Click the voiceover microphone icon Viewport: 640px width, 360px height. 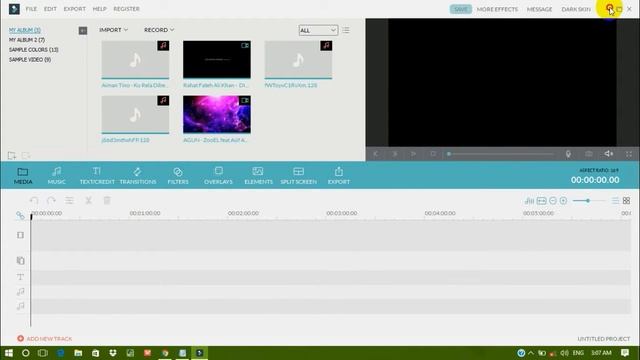click(x=568, y=154)
